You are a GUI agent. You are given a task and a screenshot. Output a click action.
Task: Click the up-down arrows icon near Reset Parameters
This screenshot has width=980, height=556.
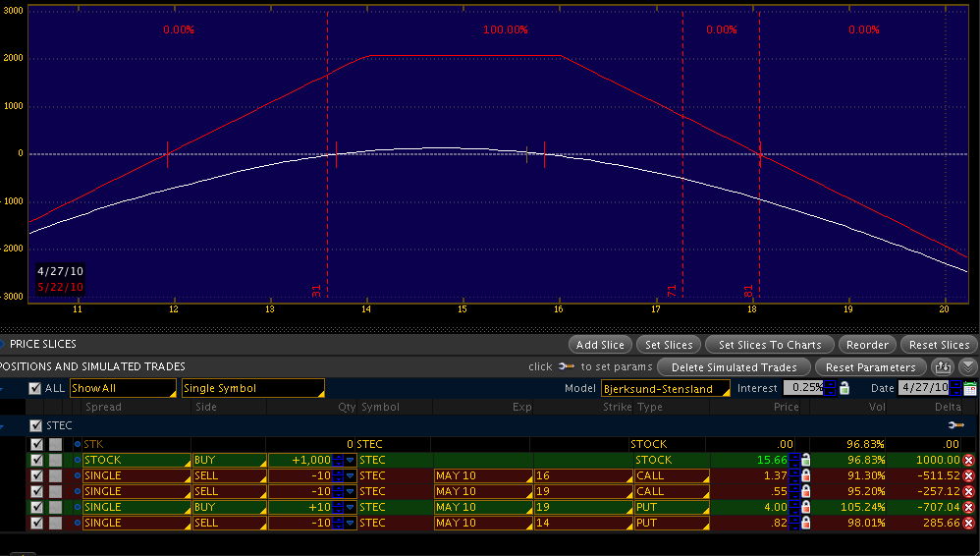click(944, 366)
